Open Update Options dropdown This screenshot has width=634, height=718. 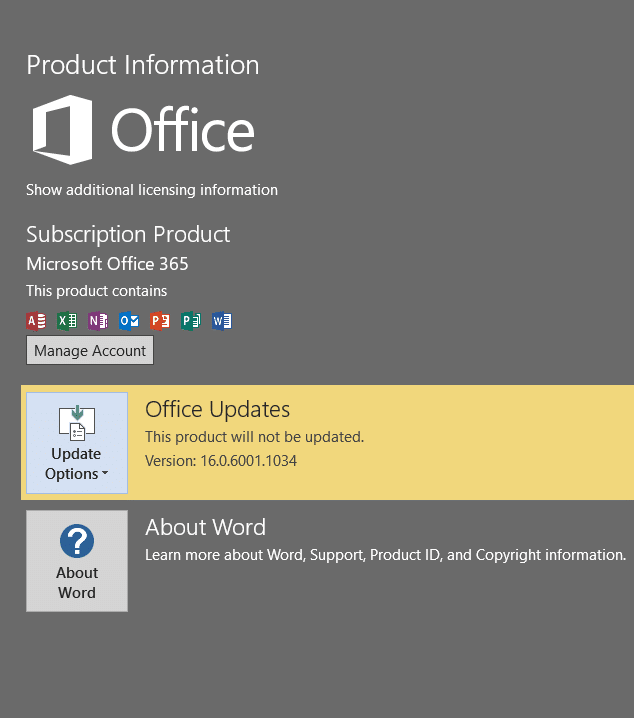[x=77, y=443]
